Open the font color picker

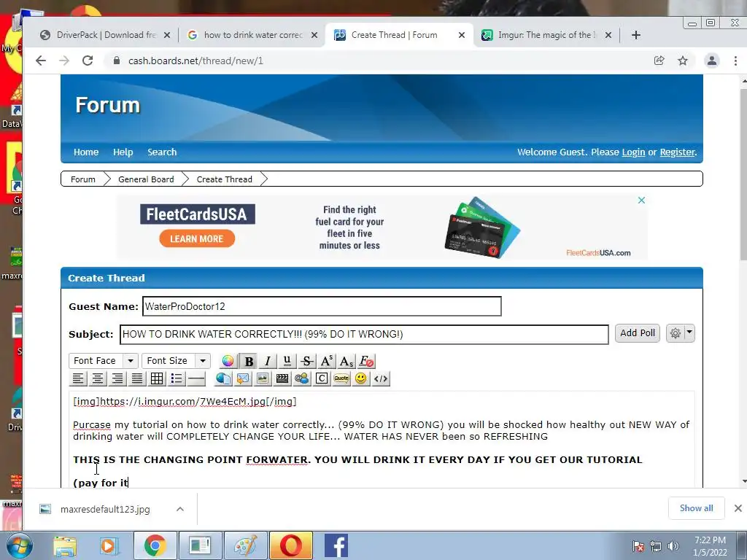(x=228, y=361)
